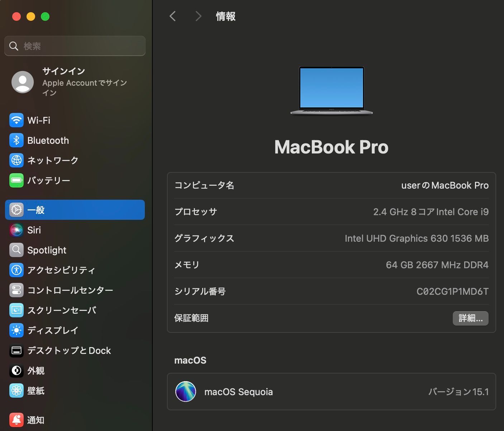Click processor value 2.4 GHz 8コア Intel Core i9

point(431,212)
